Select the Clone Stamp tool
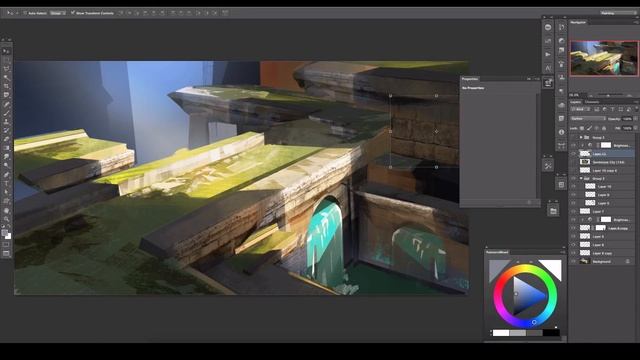Image resolution: width=640 pixels, height=360 pixels. [x=6, y=122]
